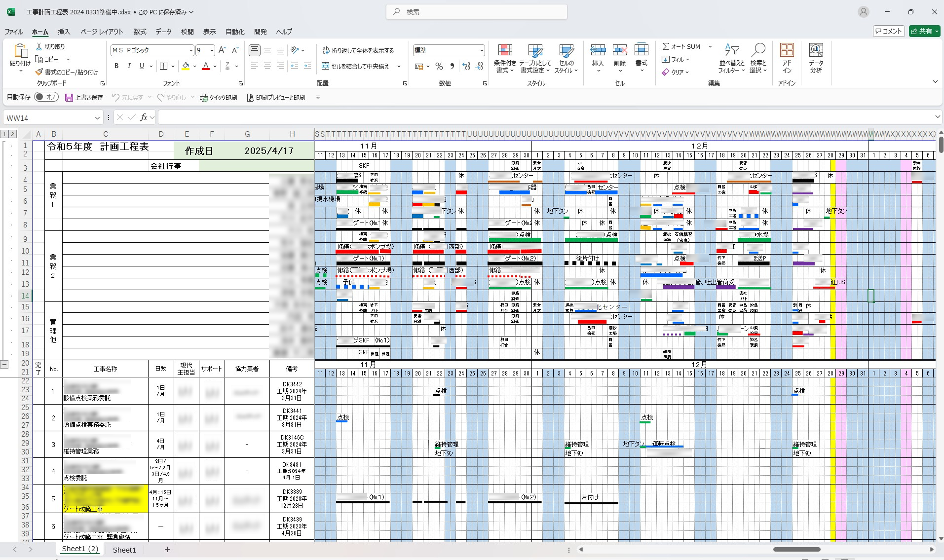Toggle Underline formatting
Image resolution: width=944 pixels, height=560 pixels.
pos(141,66)
